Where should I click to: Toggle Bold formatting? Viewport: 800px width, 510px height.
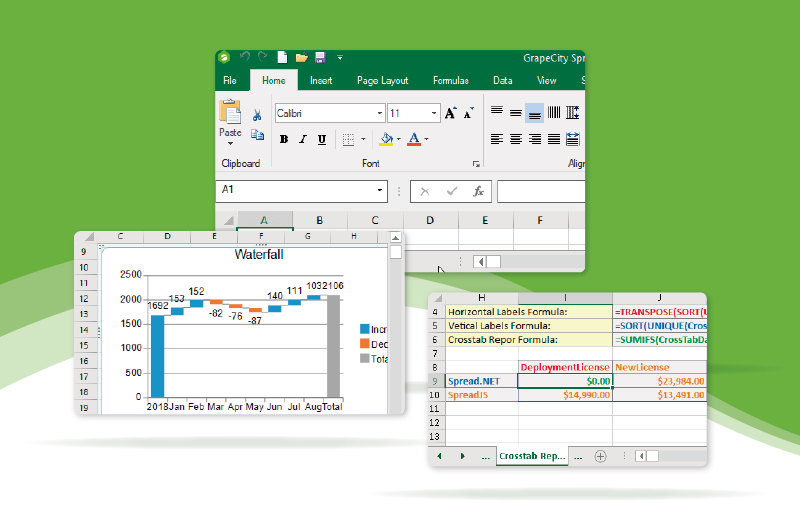pyautogui.click(x=284, y=139)
